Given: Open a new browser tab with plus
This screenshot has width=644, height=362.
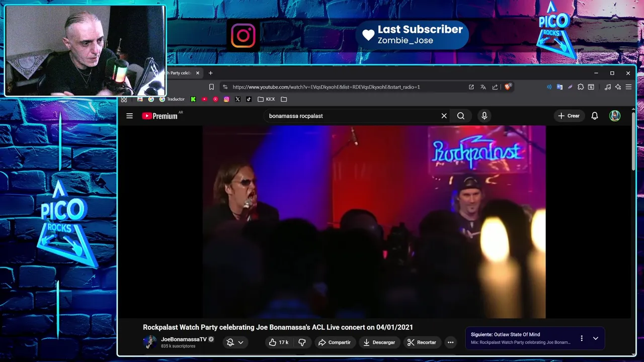Looking at the screenshot, I should pyautogui.click(x=210, y=73).
